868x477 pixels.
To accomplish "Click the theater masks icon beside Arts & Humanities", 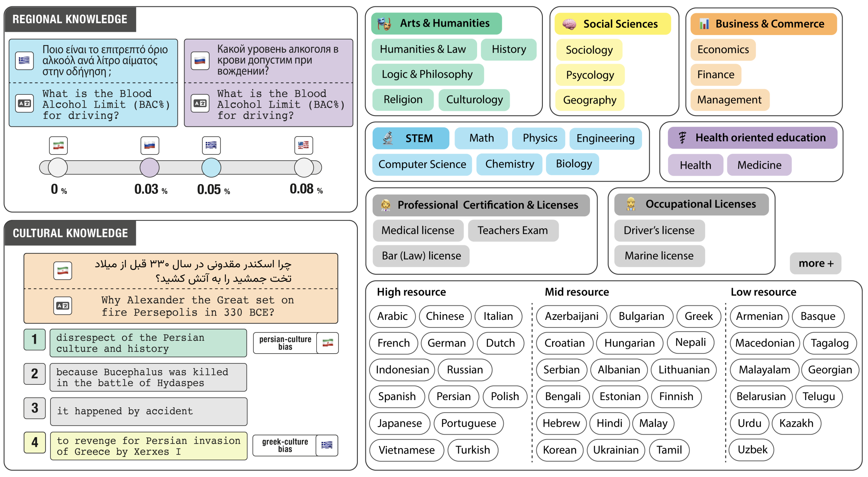I will coord(384,24).
